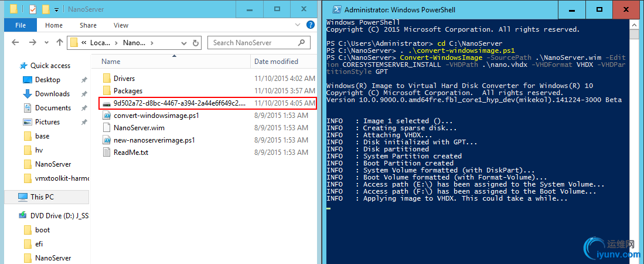Click the New folder quick access icon
Screen dimensions: 644x264
(45, 9)
